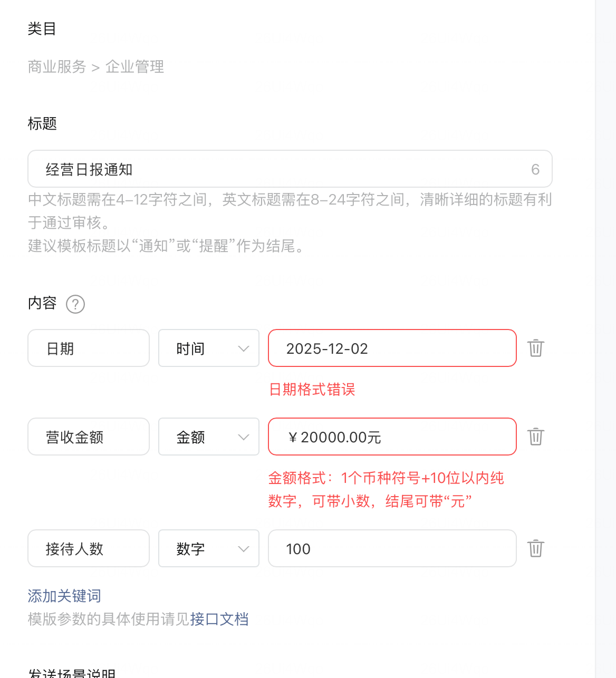
Task: Open the 接口文档 link
Action: coord(219,619)
